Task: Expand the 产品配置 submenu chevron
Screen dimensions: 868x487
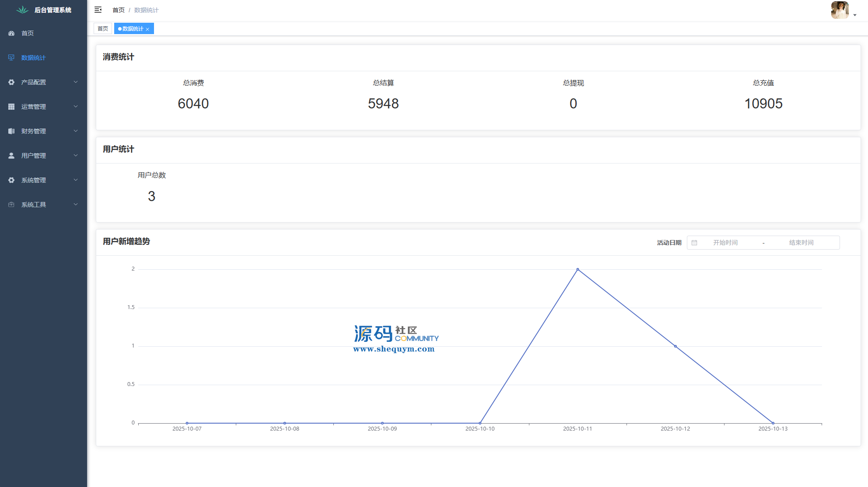Action: tap(76, 82)
